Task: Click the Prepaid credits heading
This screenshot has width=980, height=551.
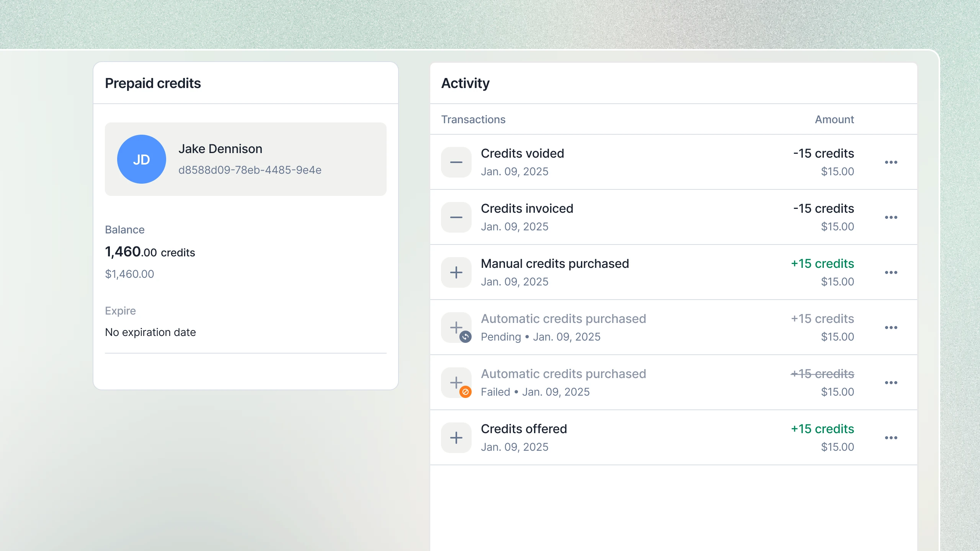Action: (153, 83)
